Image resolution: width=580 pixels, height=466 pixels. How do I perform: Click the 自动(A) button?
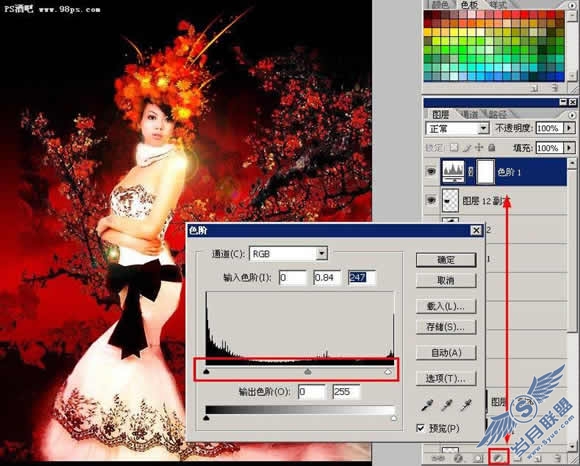click(446, 353)
